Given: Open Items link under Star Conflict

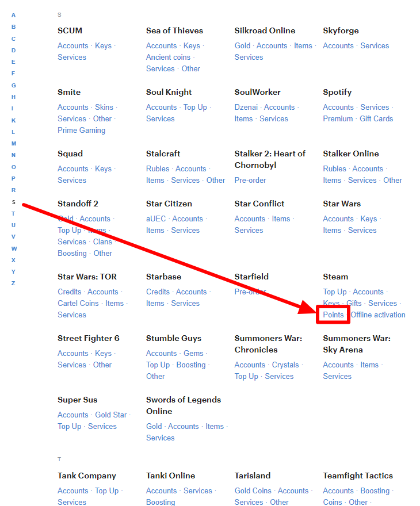Looking at the screenshot, I should tap(281, 219).
